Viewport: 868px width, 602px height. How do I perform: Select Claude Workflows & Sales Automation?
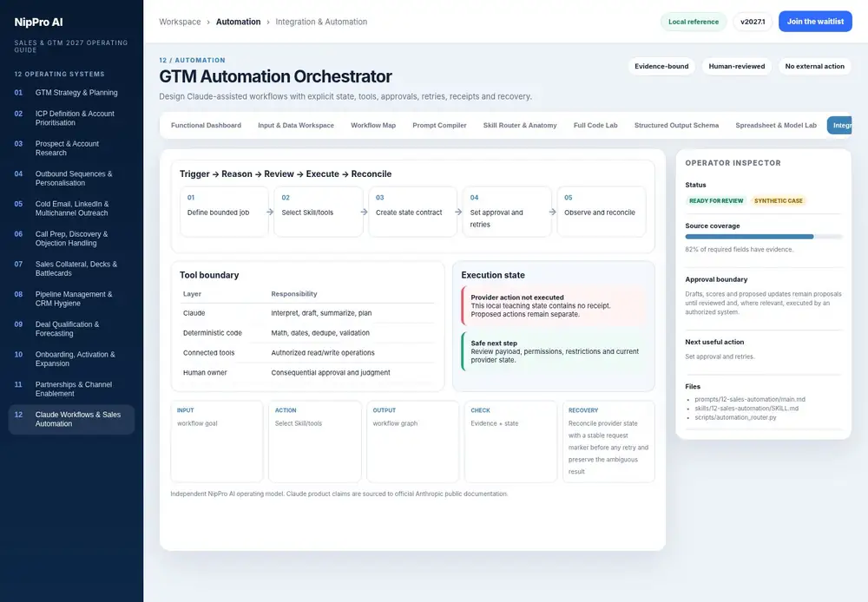(x=71, y=420)
